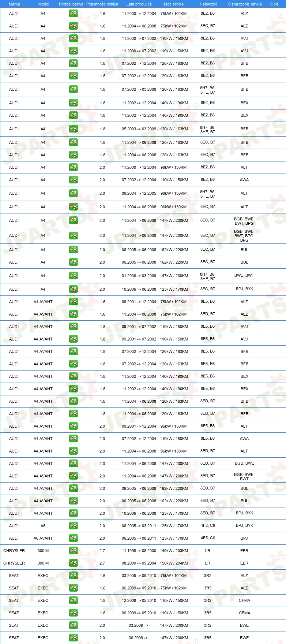286x644 pixels.
Task: Click fuel icon for Chrysler 300 M 11.1998 -> 08.2000
Action: pyautogui.click(x=74, y=551)
